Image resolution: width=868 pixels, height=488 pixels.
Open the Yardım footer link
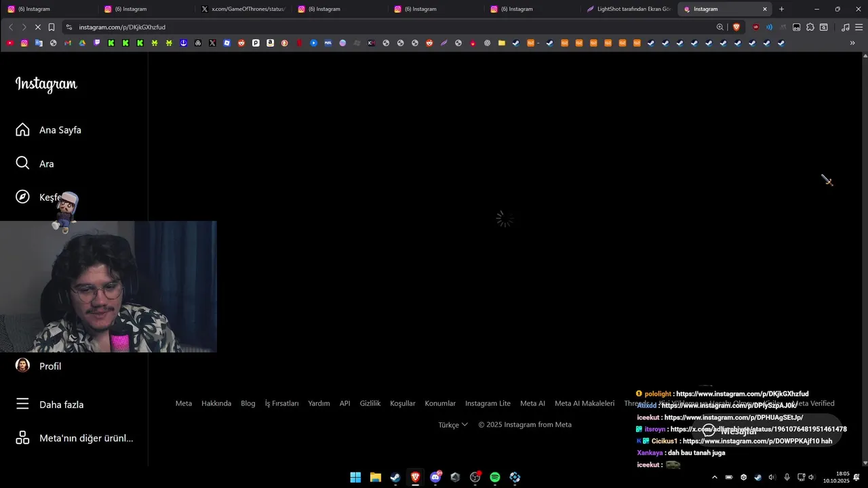pyautogui.click(x=319, y=403)
